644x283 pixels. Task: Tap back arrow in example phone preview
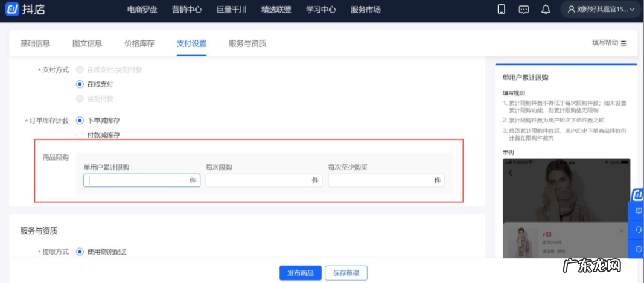(511, 173)
